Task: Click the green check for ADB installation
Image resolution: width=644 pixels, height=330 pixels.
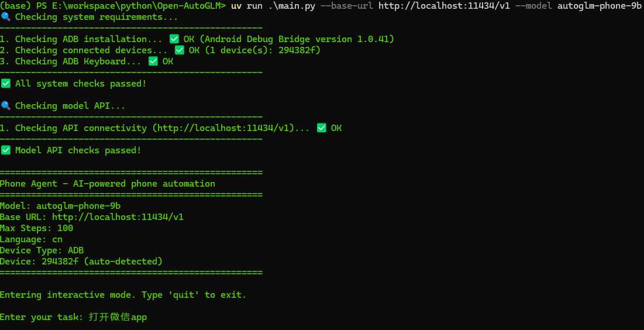Action: pyautogui.click(x=174, y=39)
